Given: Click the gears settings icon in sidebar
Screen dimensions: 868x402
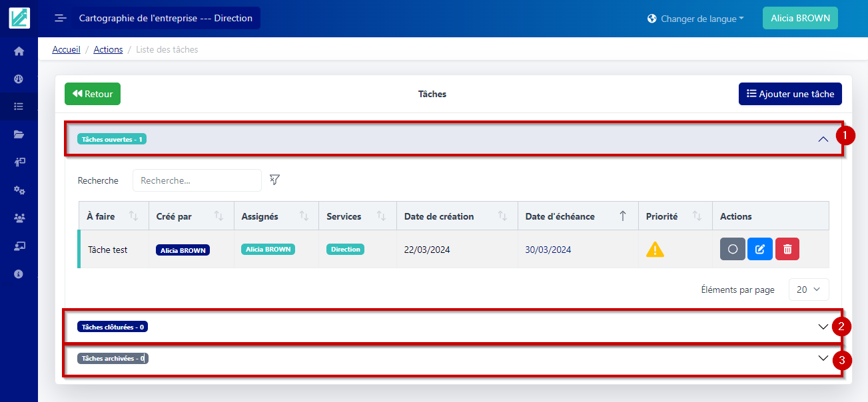Looking at the screenshot, I should coord(19,190).
